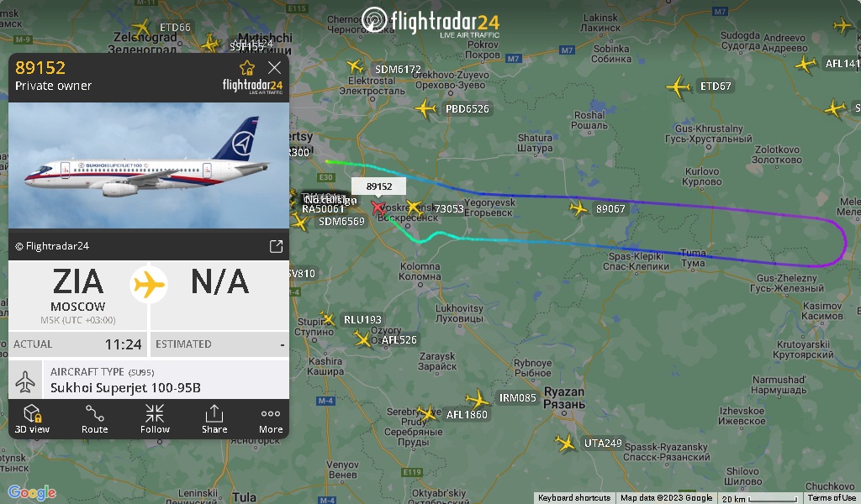The height and width of the screenshot is (504, 861).
Task: Open the 3D view option
Action: [x=32, y=418]
